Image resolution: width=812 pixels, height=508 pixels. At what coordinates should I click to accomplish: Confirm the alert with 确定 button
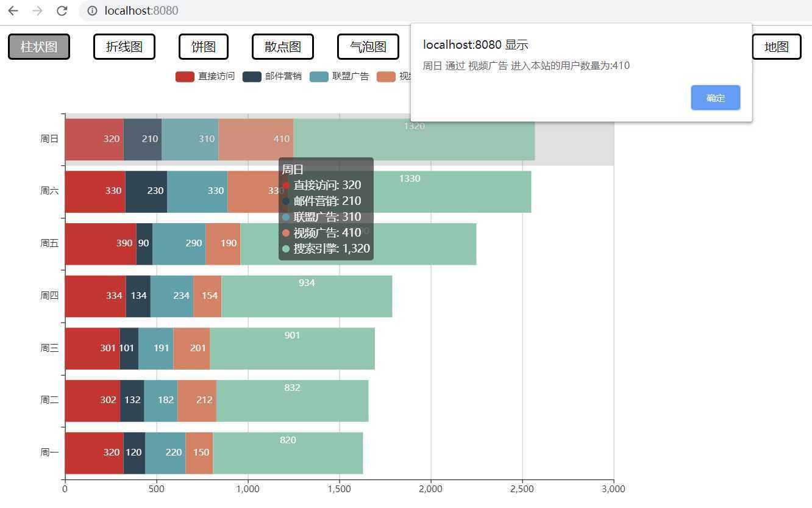(x=716, y=98)
